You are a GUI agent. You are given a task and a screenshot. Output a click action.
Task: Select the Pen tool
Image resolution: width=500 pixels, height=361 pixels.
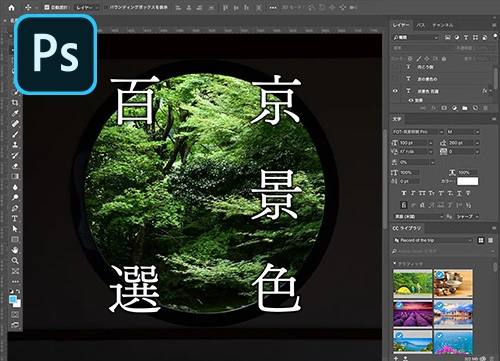pos(15,208)
